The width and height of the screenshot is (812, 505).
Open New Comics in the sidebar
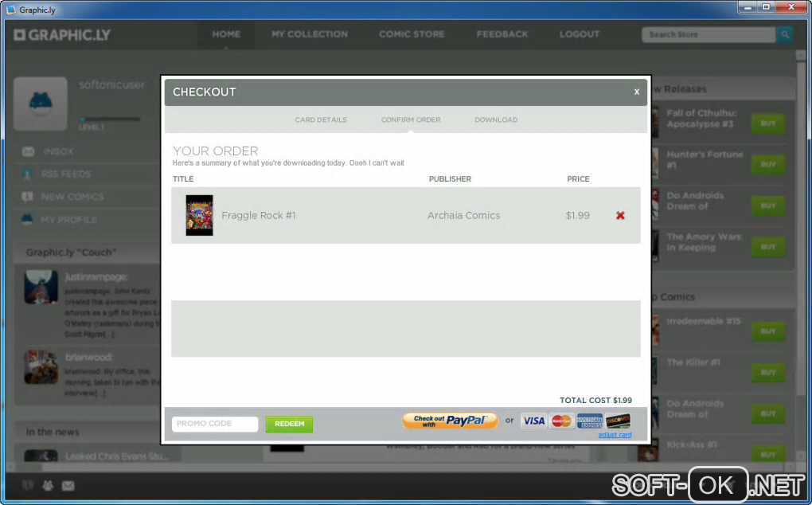pyautogui.click(x=72, y=197)
